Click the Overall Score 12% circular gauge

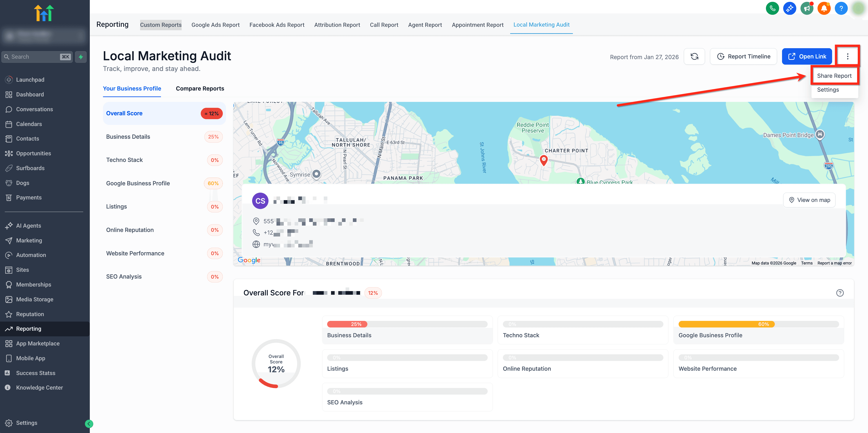click(x=276, y=364)
